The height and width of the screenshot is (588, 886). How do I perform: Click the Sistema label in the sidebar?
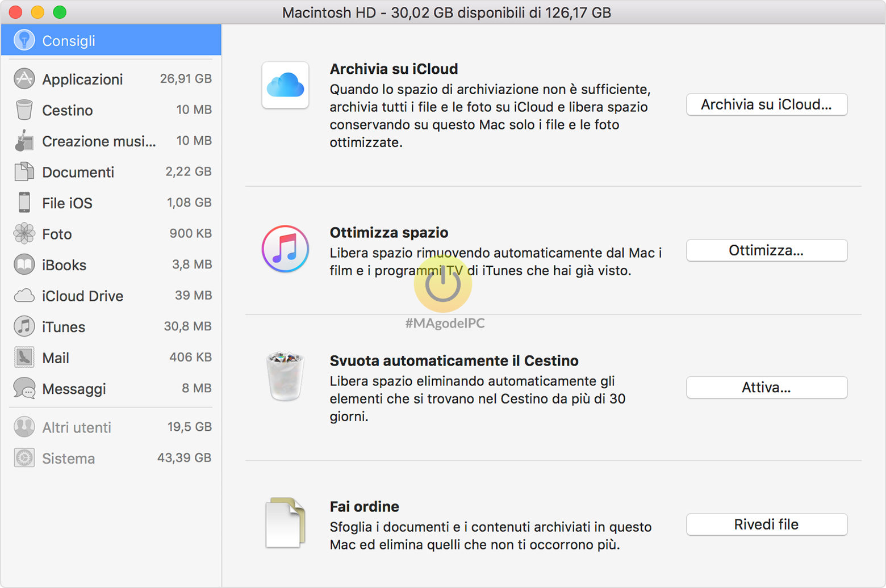tap(69, 459)
